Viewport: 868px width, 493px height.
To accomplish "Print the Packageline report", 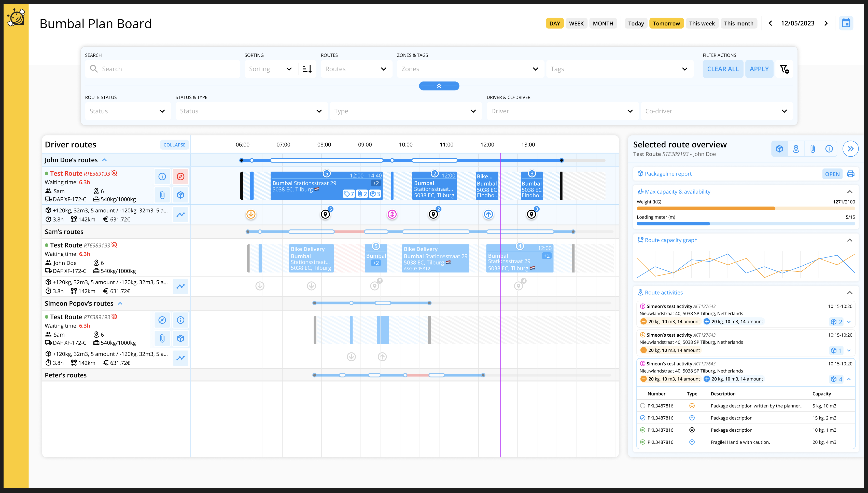I will pos(850,174).
